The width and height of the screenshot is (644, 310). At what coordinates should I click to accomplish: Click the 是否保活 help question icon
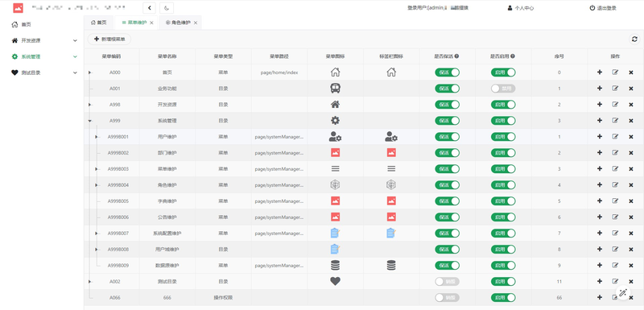coord(456,56)
